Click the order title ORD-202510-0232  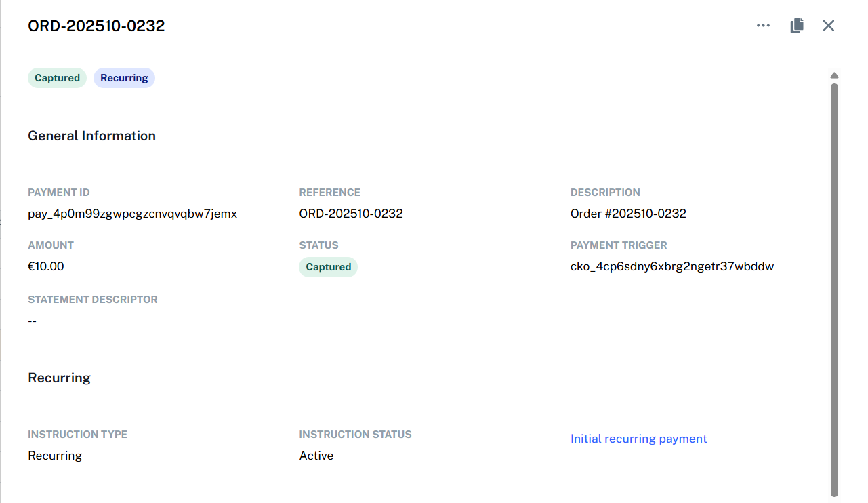point(96,26)
